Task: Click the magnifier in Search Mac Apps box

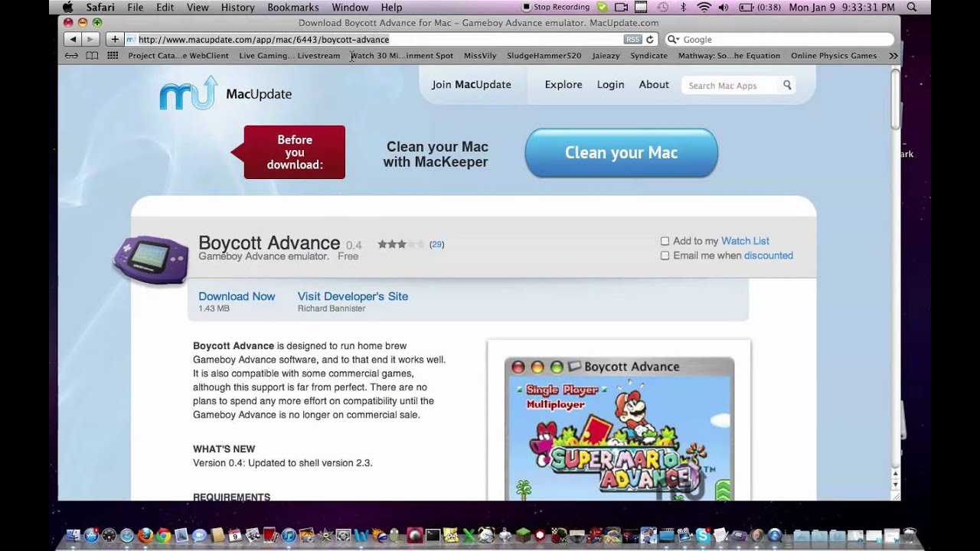Action: (x=786, y=85)
